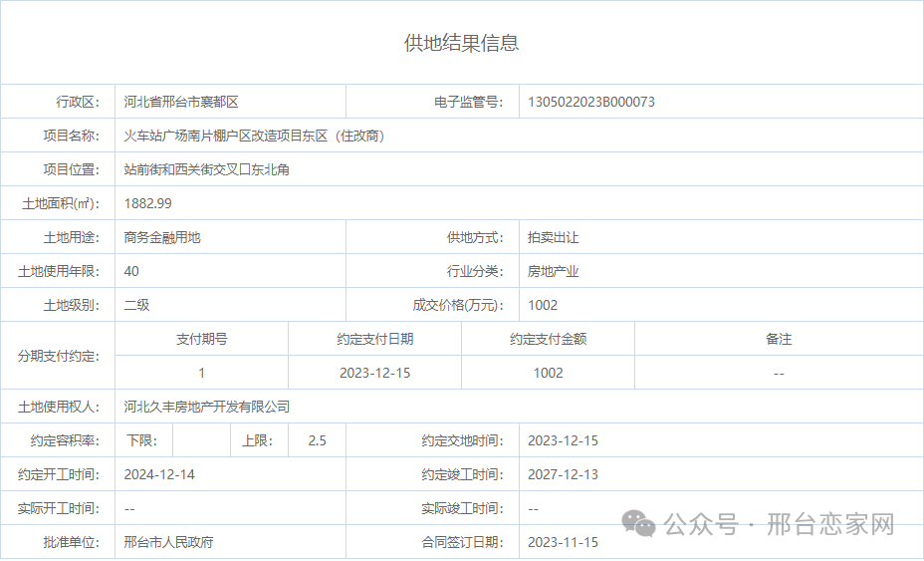Select the 行业分类 label
The height and width of the screenshot is (561, 924).
[475, 271]
